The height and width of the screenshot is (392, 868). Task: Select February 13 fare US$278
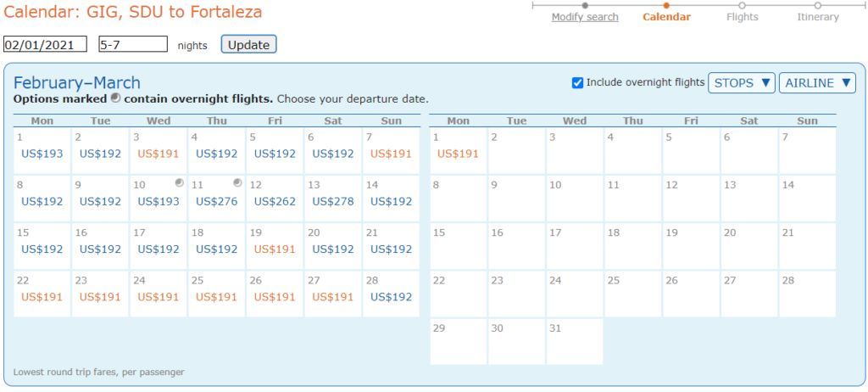(332, 201)
